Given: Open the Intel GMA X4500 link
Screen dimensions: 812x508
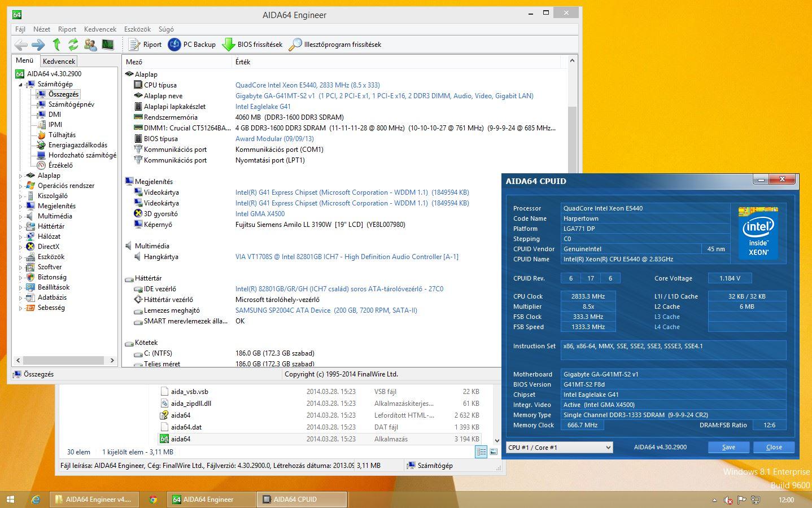Looking at the screenshot, I should click(x=260, y=214).
